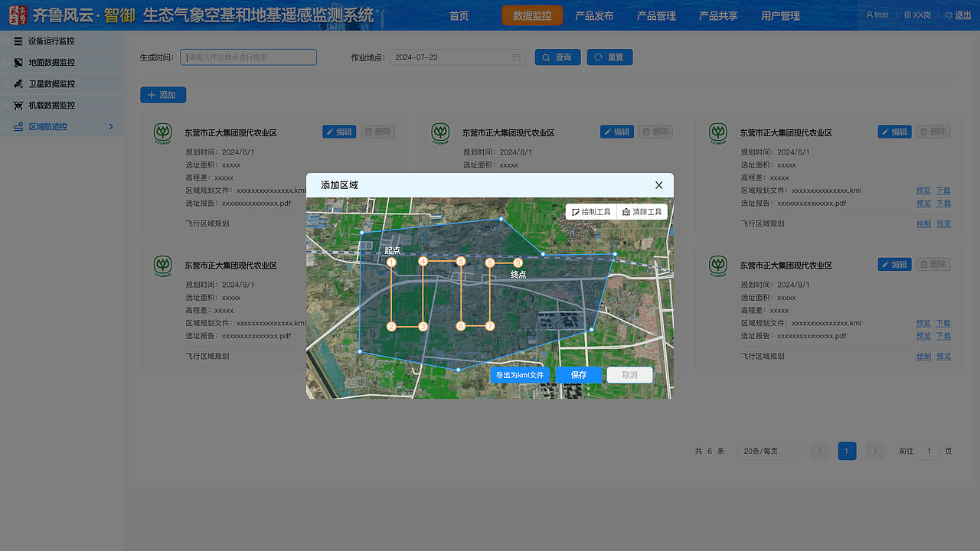Log out with 退出
This screenshot has height=551, width=980.
[x=959, y=15]
